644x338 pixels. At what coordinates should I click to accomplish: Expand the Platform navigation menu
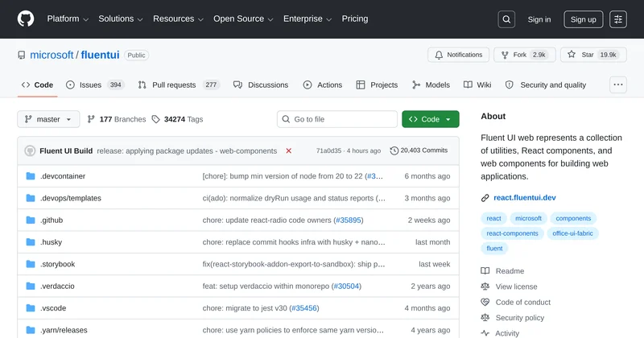68,19
